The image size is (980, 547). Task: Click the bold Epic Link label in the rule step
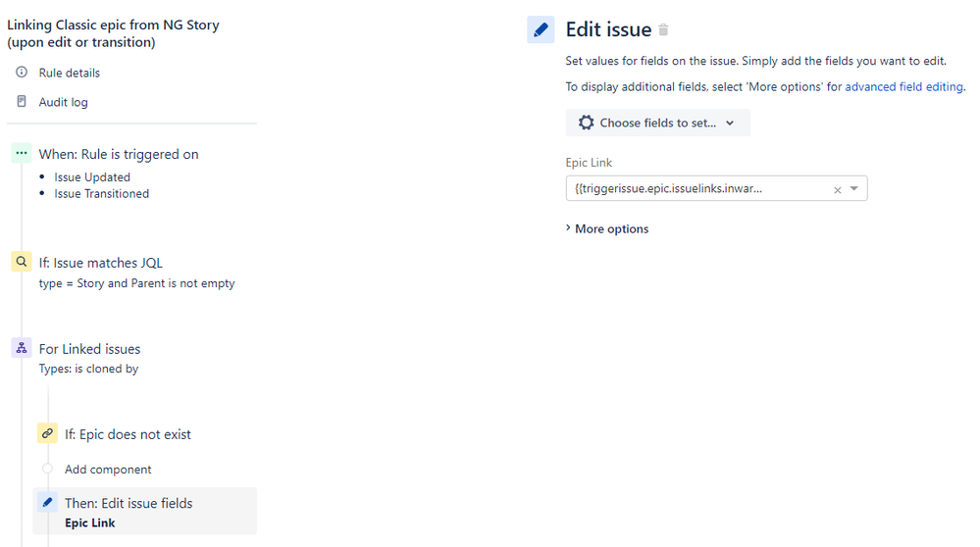(x=90, y=522)
